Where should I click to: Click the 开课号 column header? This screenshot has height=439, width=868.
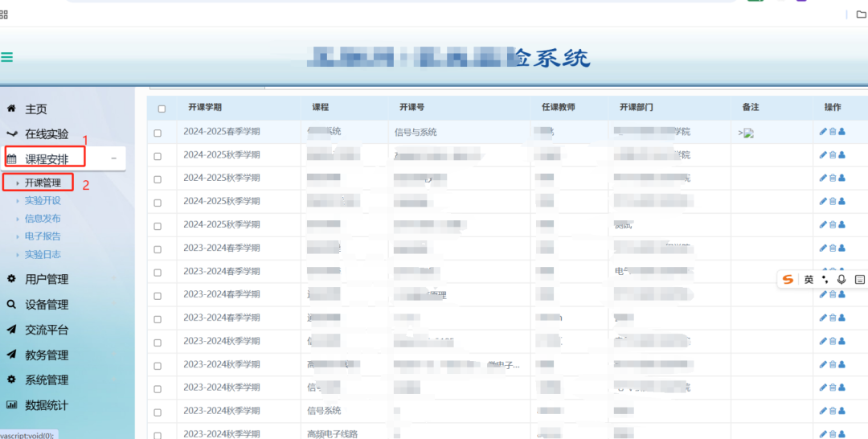point(411,108)
